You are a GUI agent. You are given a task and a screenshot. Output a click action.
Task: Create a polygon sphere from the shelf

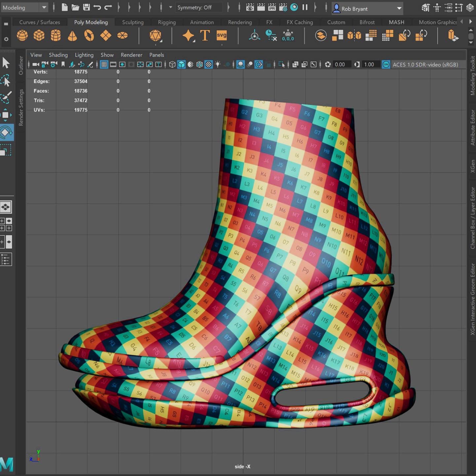coord(22,35)
